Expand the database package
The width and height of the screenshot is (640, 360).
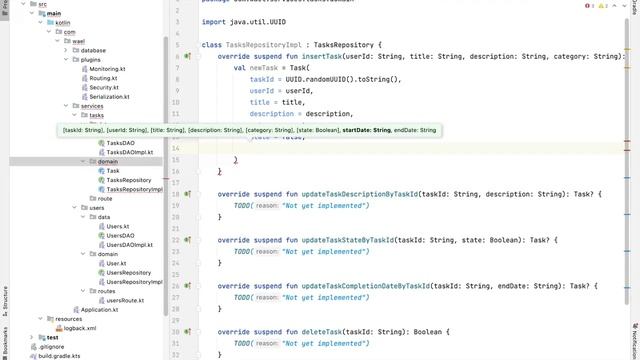[x=66, y=50]
